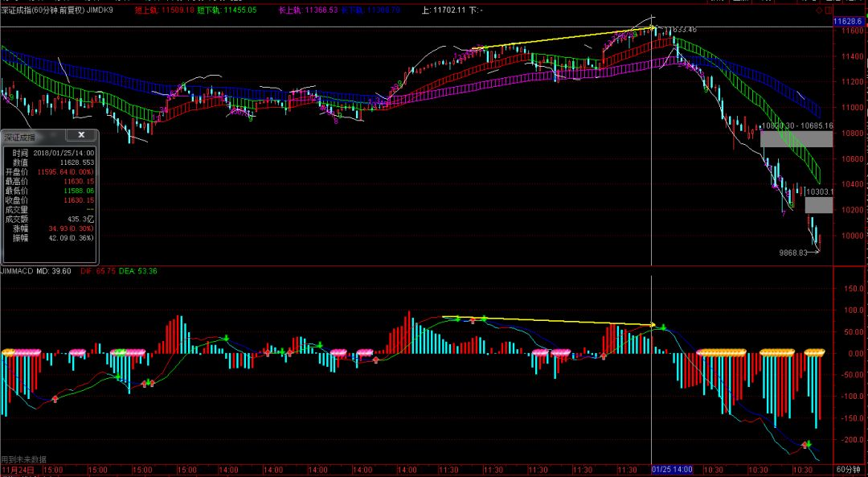
Task: Click the DEA: 53.36 indicator value
Action: click(138, 271)
